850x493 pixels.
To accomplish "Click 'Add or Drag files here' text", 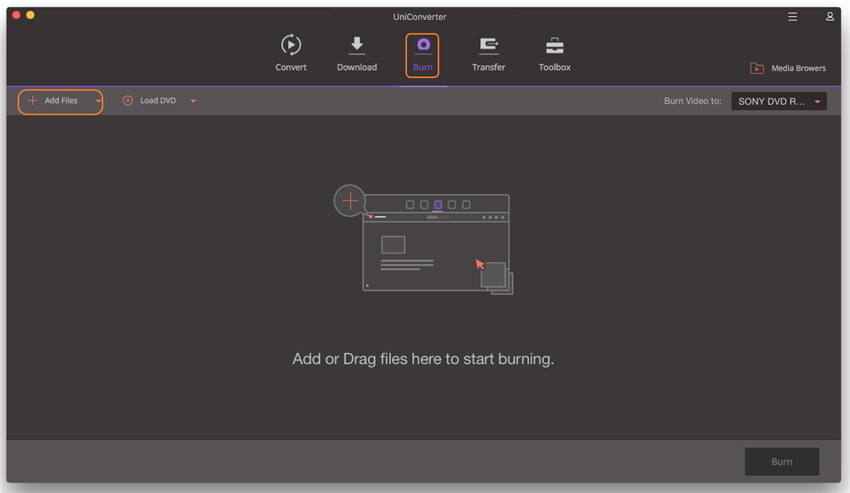I will [423, 359].
